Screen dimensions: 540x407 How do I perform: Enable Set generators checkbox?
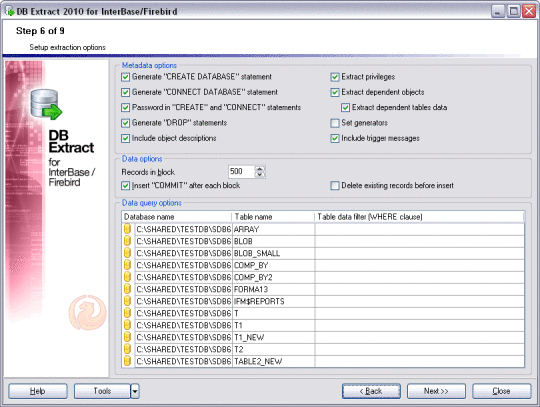[335, 123]
